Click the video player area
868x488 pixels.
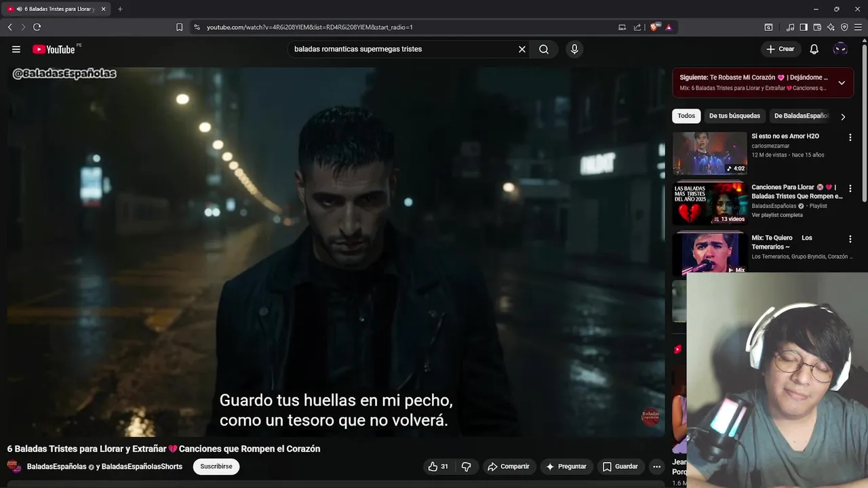pyautogui.click(x=336, y=251)
